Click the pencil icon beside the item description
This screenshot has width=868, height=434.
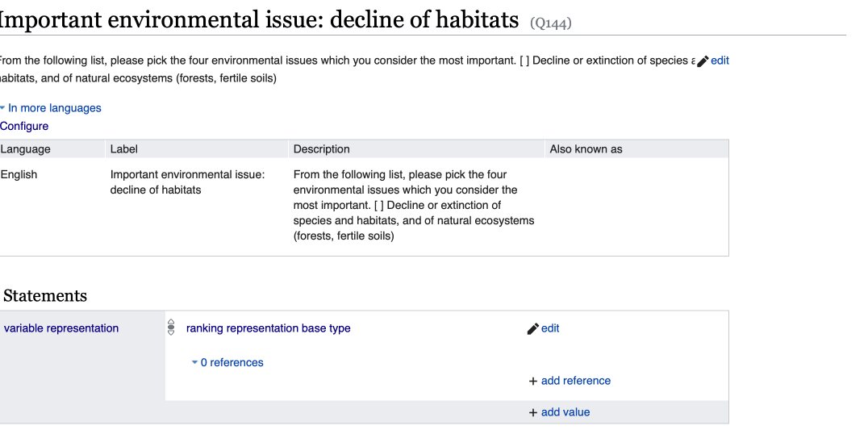point(703,61)
